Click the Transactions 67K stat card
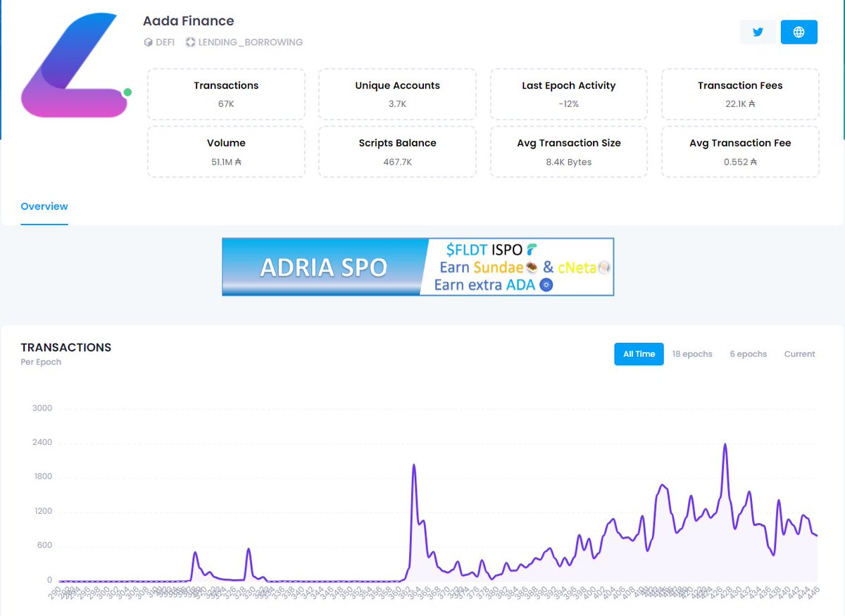Screen dimensions: 845x616 coord(226,94)
